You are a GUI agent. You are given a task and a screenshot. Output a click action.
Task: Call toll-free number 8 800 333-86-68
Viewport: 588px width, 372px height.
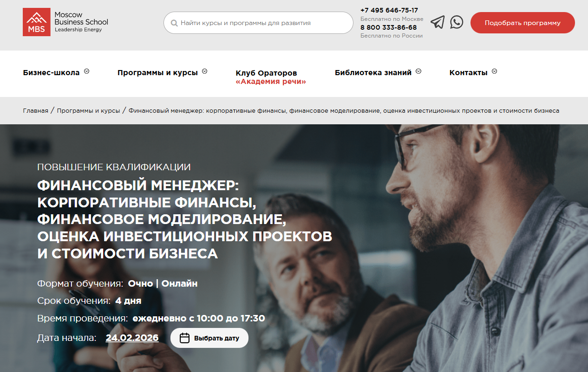tap(389, 27)
